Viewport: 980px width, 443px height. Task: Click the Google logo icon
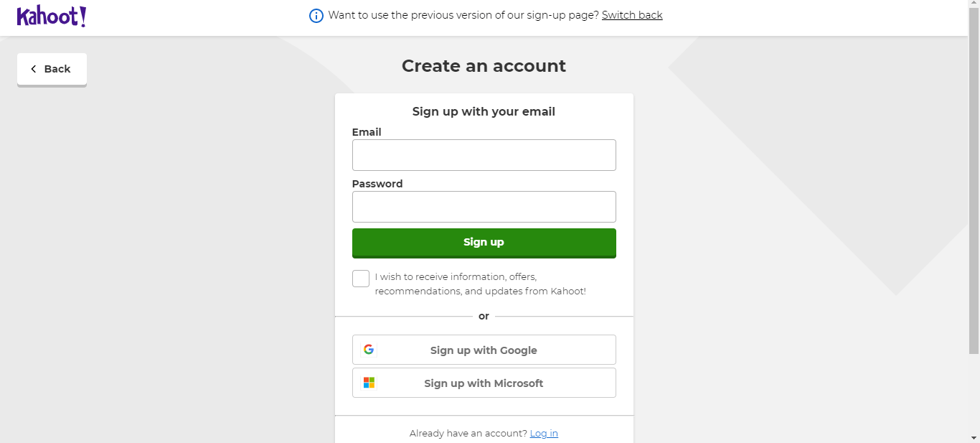tap(369, 350)
